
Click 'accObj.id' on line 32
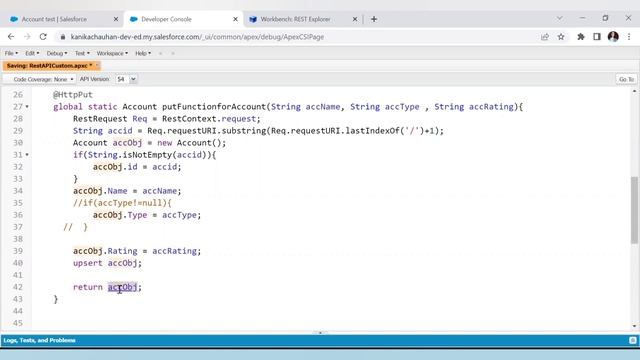tap(115, 167)
